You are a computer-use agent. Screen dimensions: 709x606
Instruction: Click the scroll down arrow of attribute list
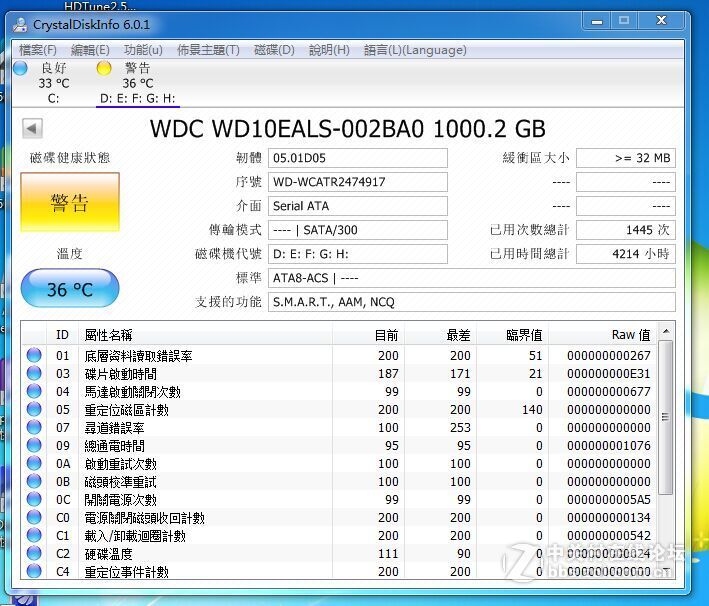[x=666, y=569]
